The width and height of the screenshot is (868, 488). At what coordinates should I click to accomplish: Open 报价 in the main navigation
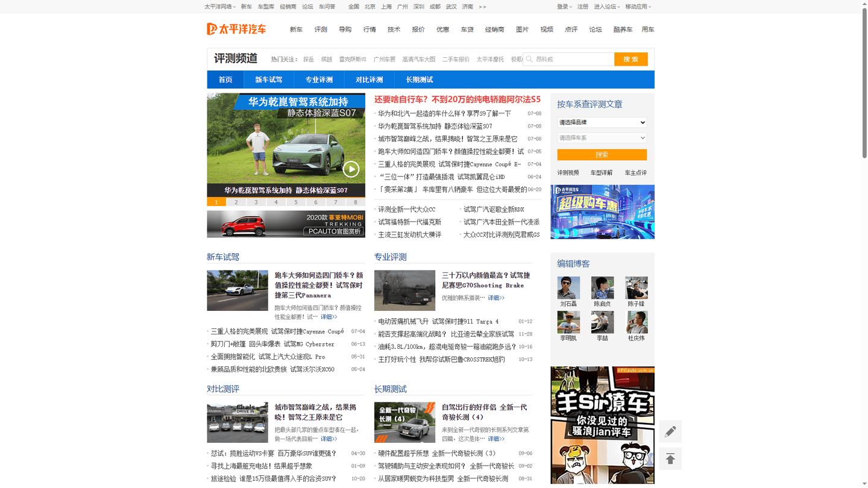pos(418,30)
